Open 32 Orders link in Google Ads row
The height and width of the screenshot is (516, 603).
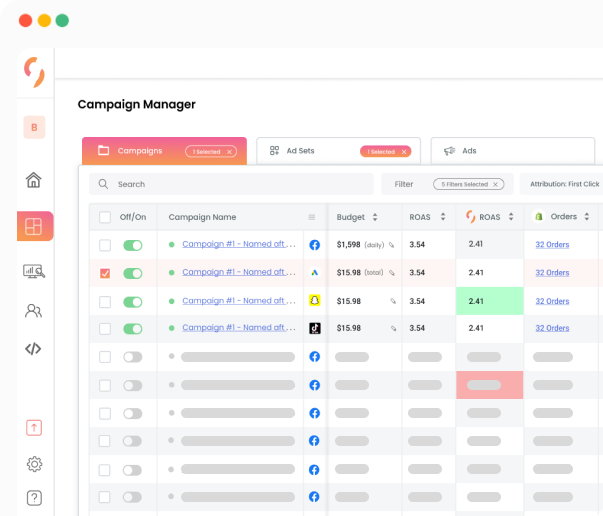click(x=552, y=273)
